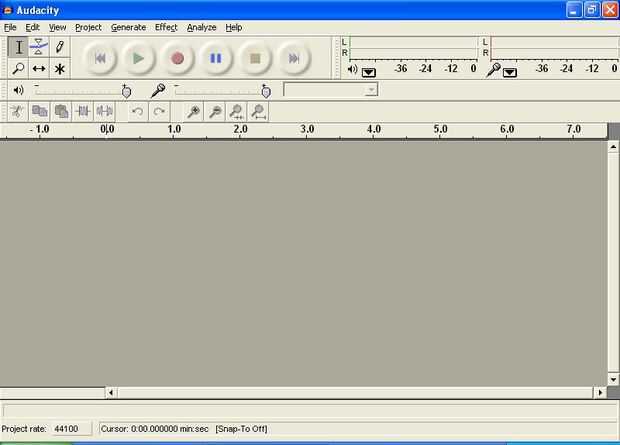The width and height of the screenshot is (620, 445).
Task: Open the View menu
Action: coord(57,27)
